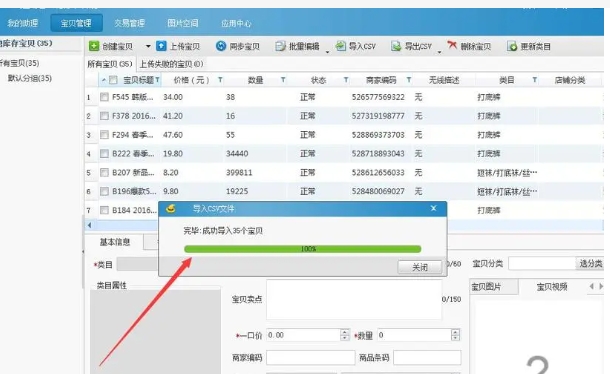
Task: Select the 上传失败的宝贝 (0) tab
Action: (x=171, y=64)
